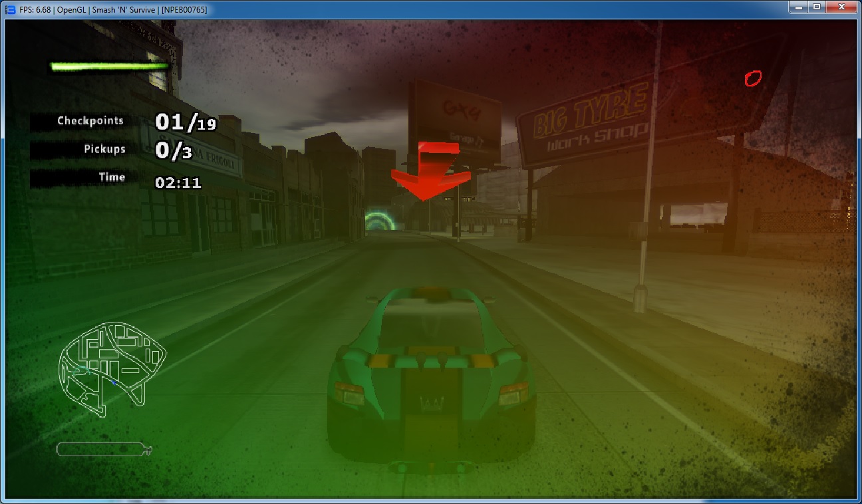Screen dimensions: 862x504
Task: Click the 01/19 checkpoint counter
Action: 186,122
